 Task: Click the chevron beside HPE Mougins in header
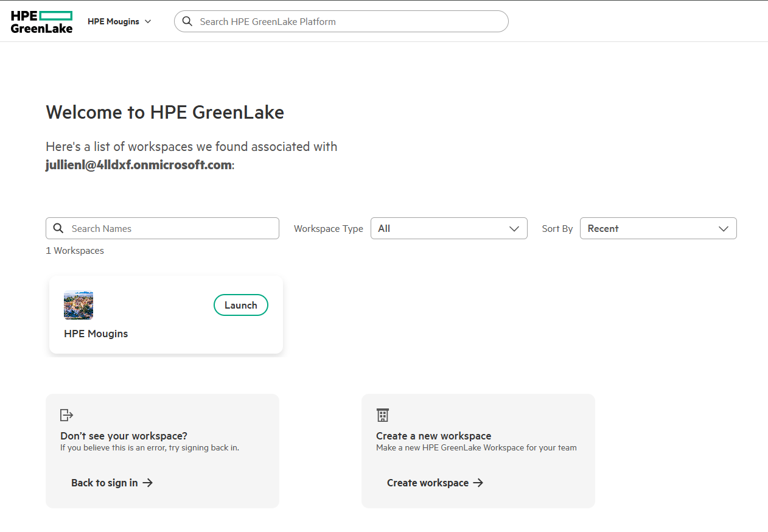pos(147,21)
